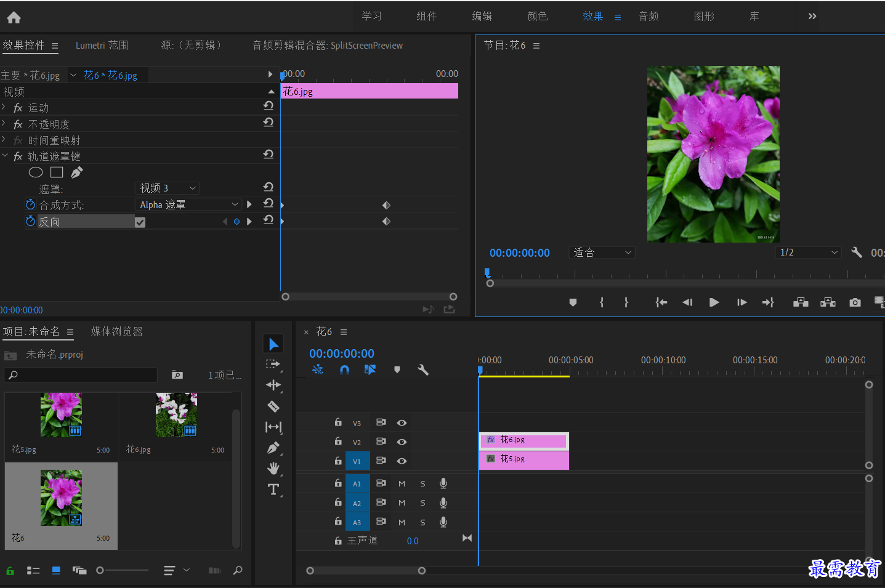Click the Extract button in the Program Monitor

point(828,302)
